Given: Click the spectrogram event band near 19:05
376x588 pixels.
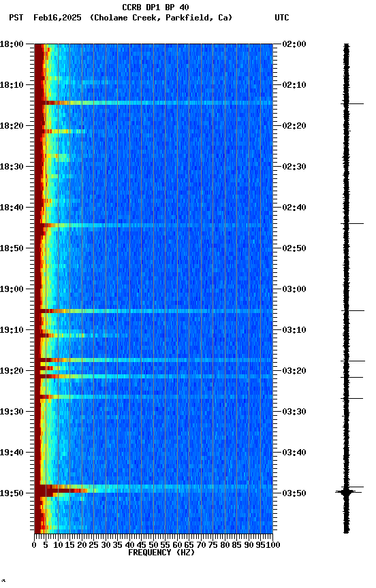Looking at the screenshot, I should [x=153, y=311].
